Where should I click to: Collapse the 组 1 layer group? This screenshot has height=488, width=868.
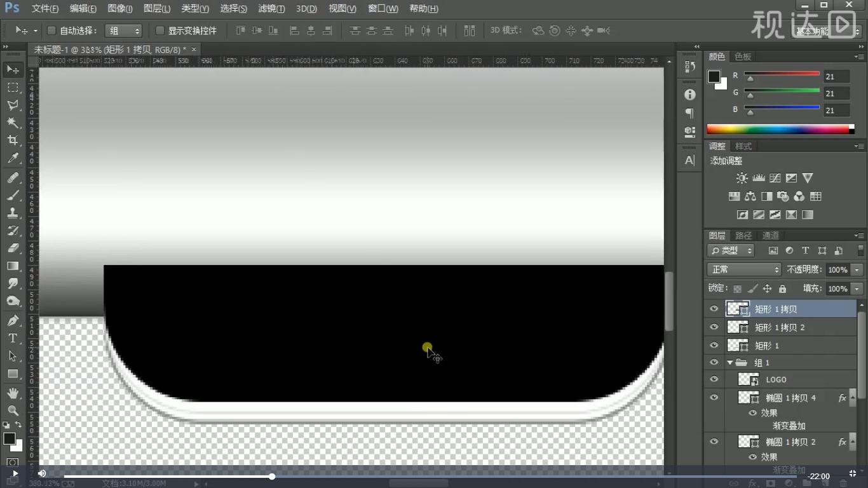[x=730, y=363]
